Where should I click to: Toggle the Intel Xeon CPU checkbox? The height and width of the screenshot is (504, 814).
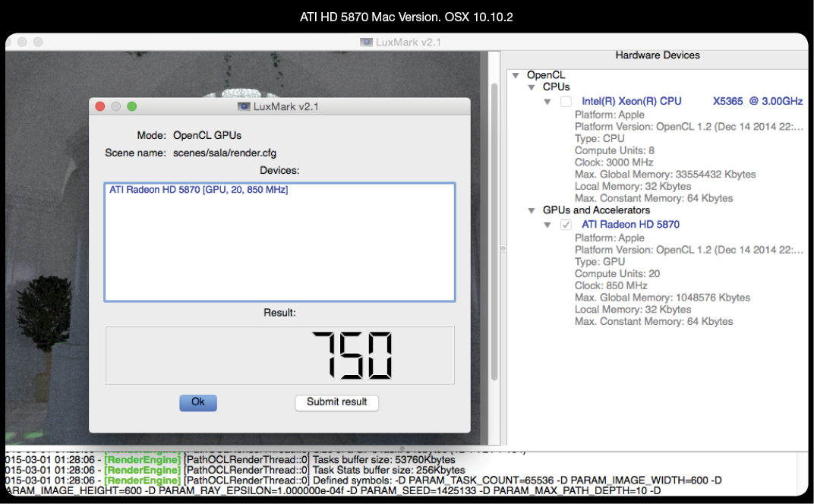tap(566, 102)
